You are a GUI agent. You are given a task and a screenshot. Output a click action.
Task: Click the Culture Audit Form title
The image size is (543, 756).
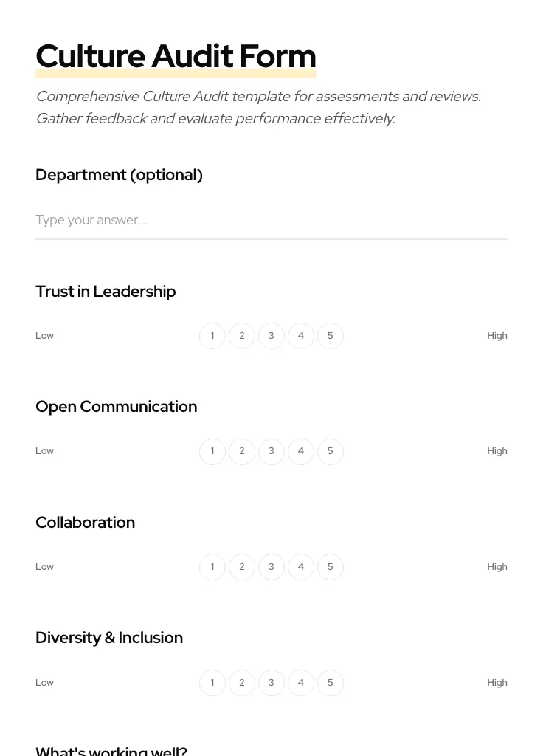[x=176, y=56]
